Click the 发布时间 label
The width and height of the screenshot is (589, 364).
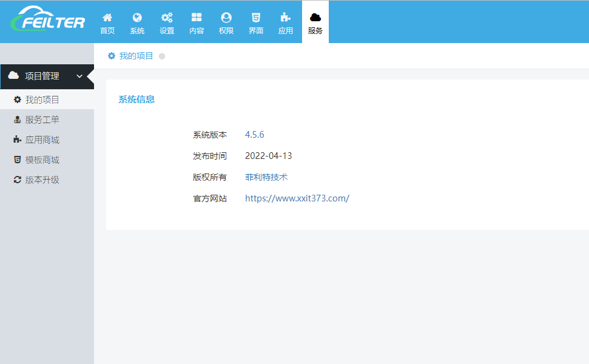click(210, 156)
